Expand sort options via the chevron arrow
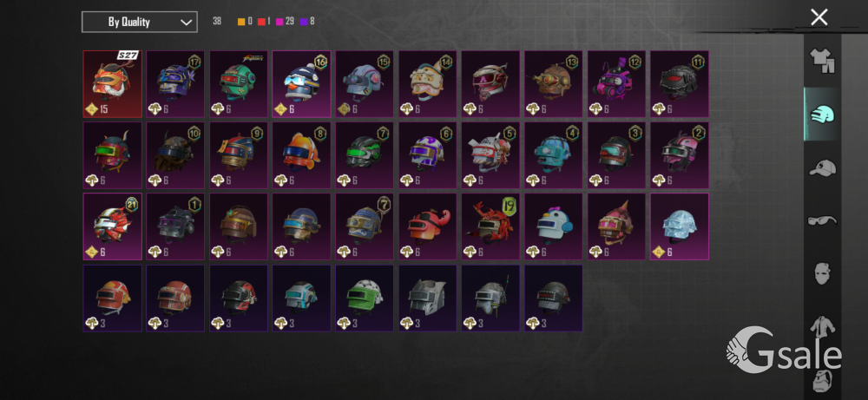Viewport: 868px width, 400px height. coord(186,23)
